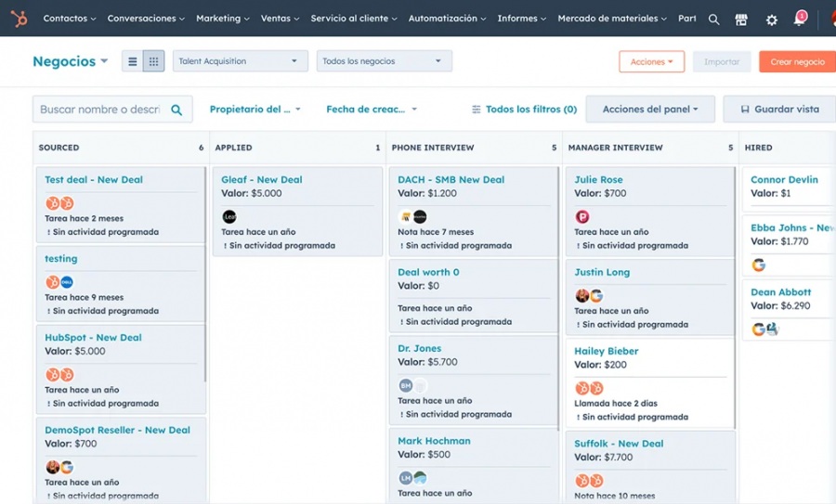The width and height of the screenshot is (836, 504).
Task: Open Suffolk - New Deal link
Action: pyautogui.click(x=619, y=444)
